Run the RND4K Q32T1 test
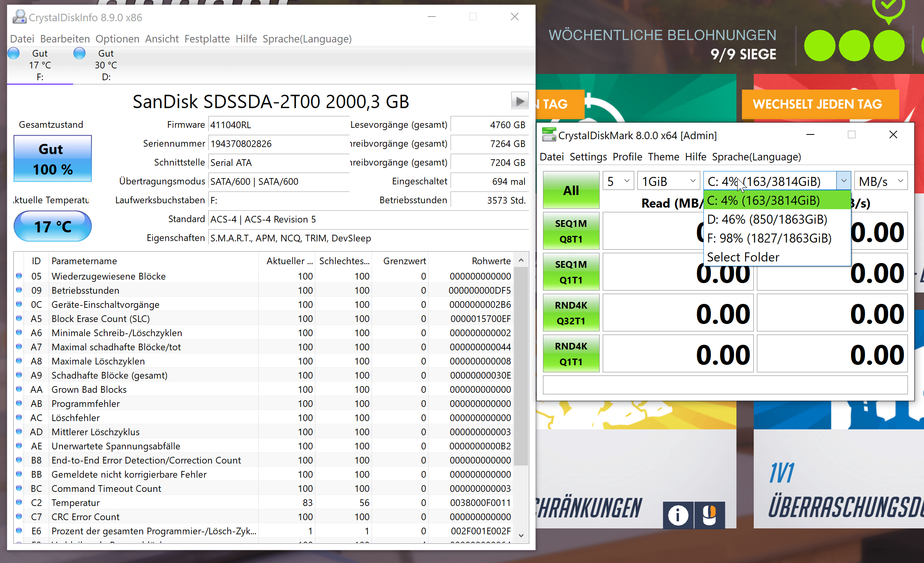The width and height of the screenshot is (924, 563). click(571, 313)
